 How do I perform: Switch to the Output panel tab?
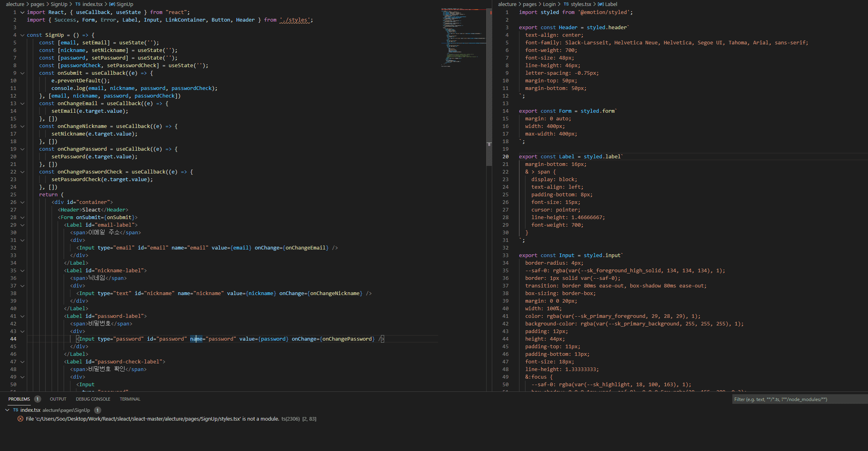(x=58, y=399)
